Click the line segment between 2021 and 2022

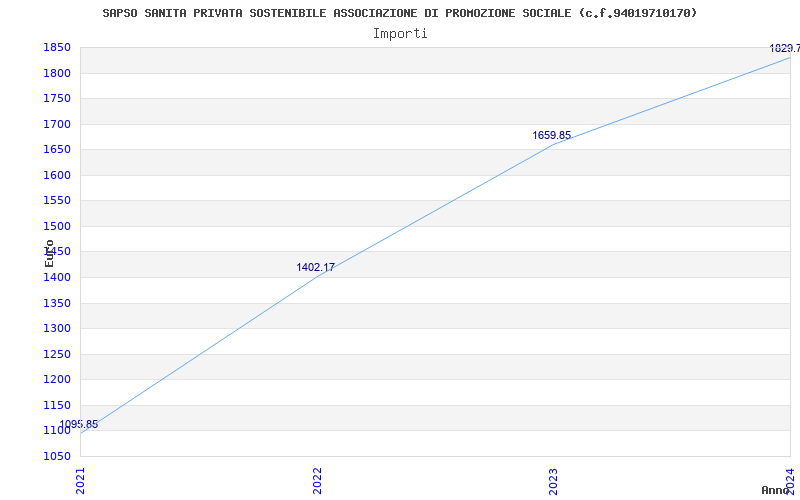[199, 355]
